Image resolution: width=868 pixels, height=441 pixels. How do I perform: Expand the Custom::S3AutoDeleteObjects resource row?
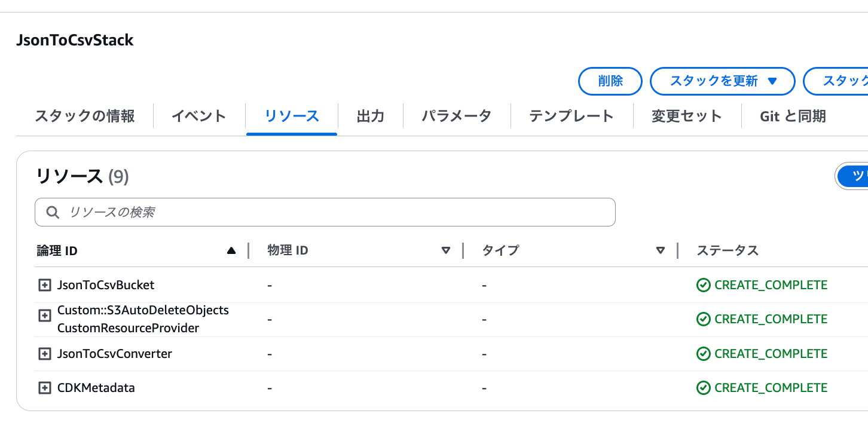45,316
